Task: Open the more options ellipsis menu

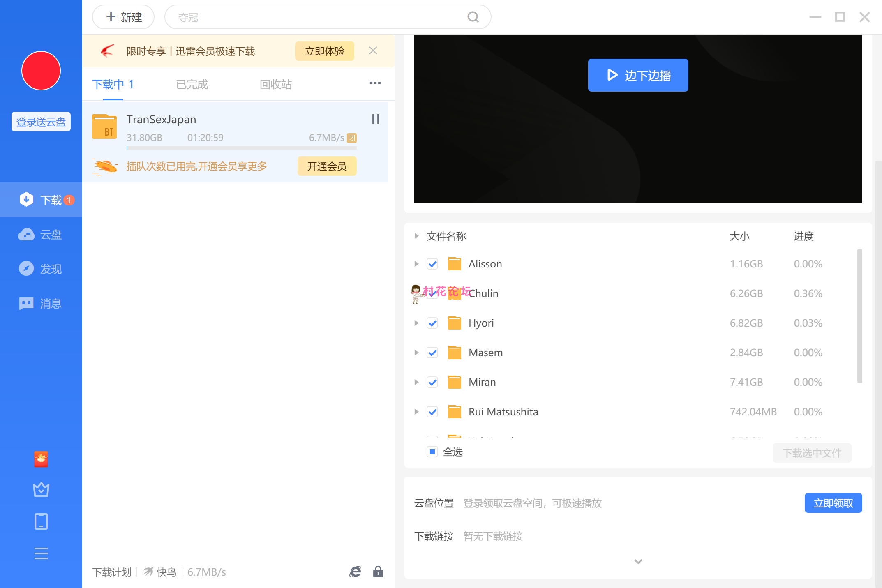Action: pos(375,83)
